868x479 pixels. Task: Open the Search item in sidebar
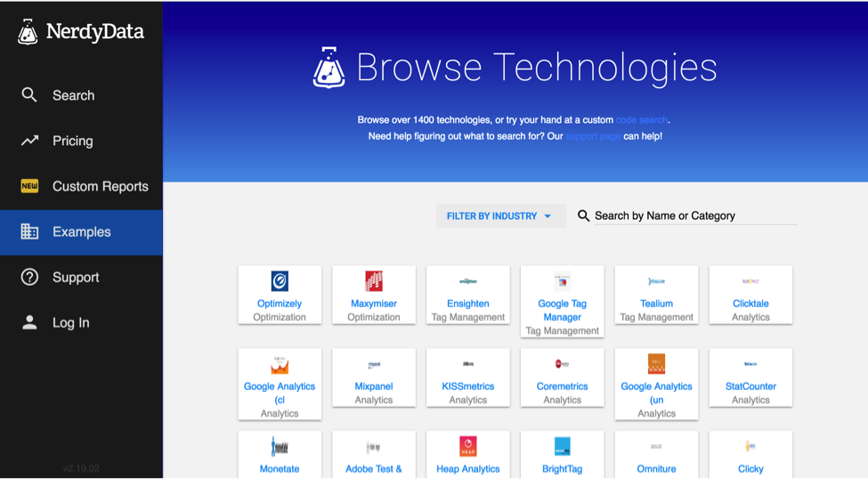(81, 95)
